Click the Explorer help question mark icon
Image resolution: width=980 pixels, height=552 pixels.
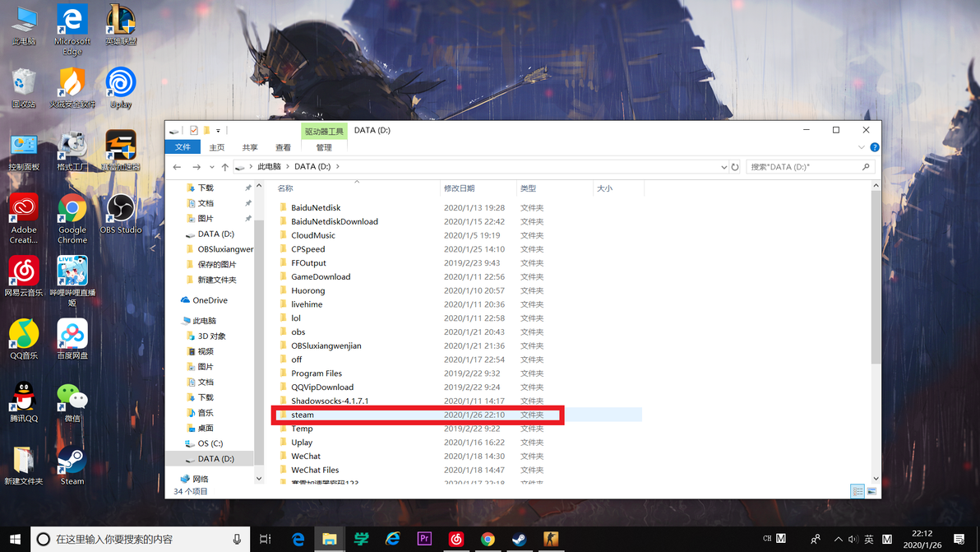875,147
